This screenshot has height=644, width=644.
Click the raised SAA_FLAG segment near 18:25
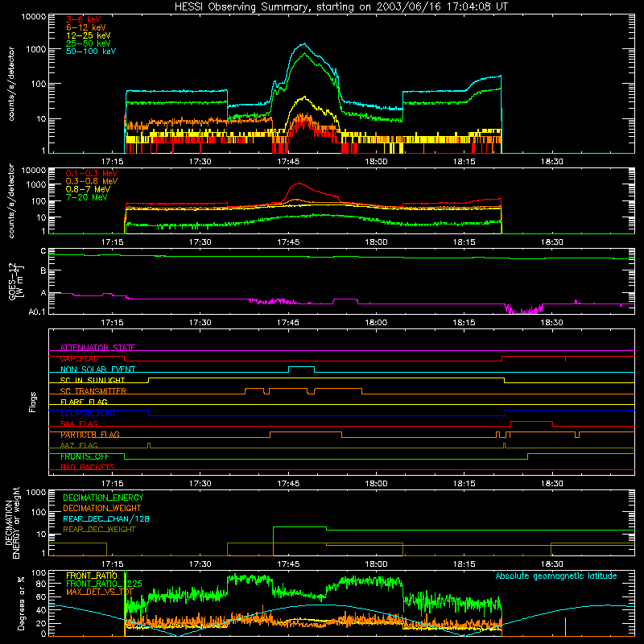(531, 421)
